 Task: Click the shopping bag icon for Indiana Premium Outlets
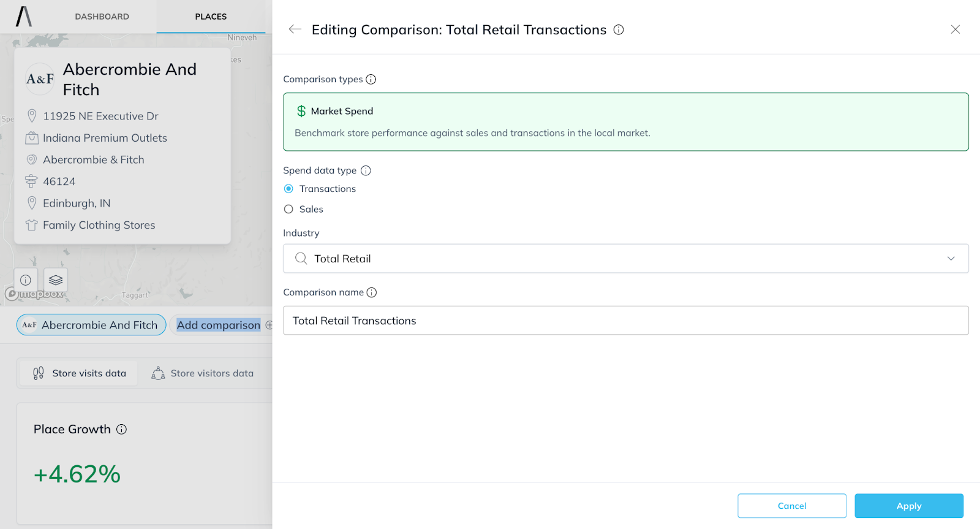pos(32,138)
